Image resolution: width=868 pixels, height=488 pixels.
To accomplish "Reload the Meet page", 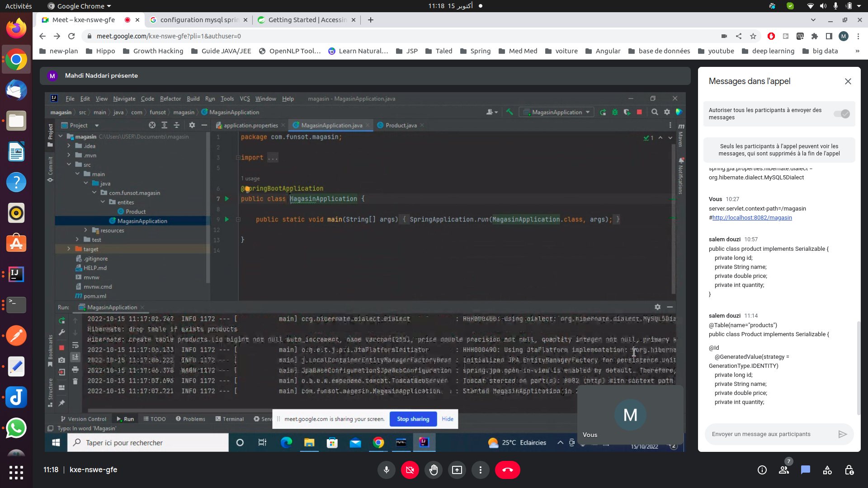I will coord(71,36).
